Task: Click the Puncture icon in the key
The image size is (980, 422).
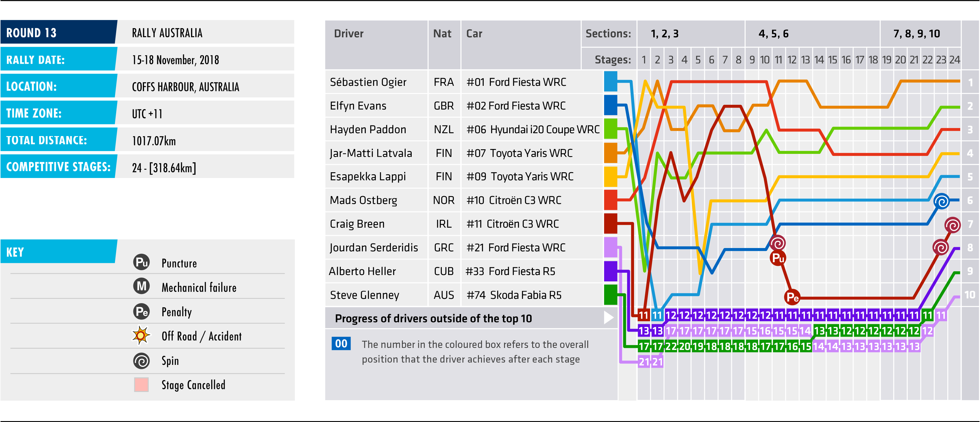Action: [141, 262]
